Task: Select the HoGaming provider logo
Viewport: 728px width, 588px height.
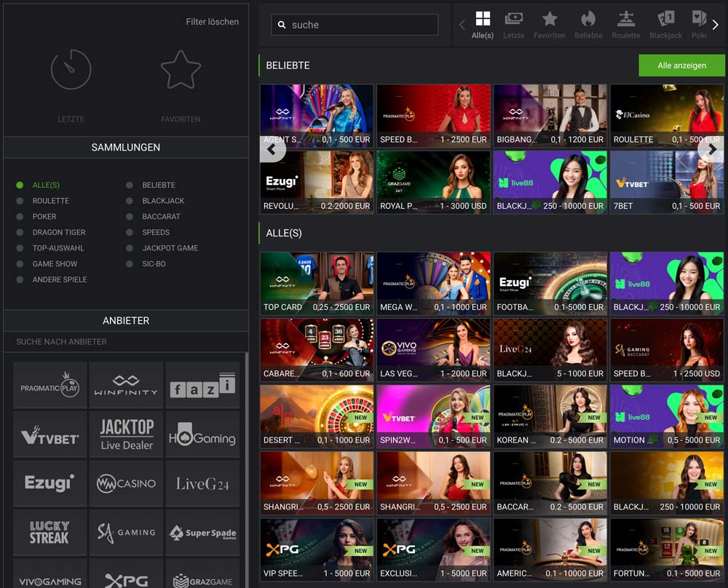Action: pos(202,435)
